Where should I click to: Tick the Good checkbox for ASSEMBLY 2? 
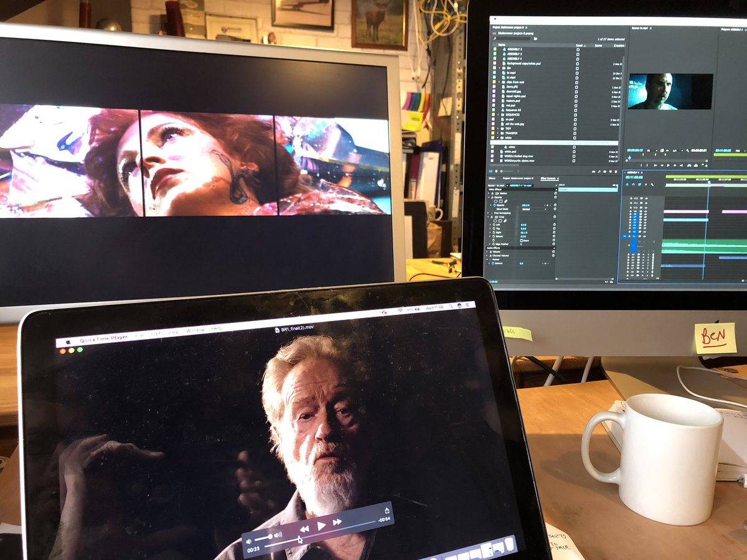[578, 49]
